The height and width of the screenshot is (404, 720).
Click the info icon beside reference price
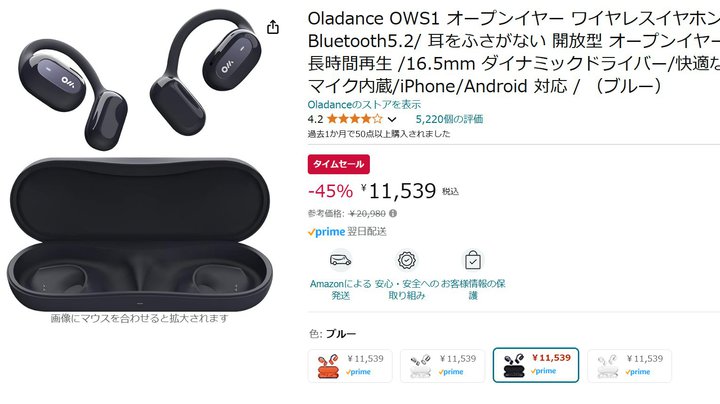pos(393,213)
